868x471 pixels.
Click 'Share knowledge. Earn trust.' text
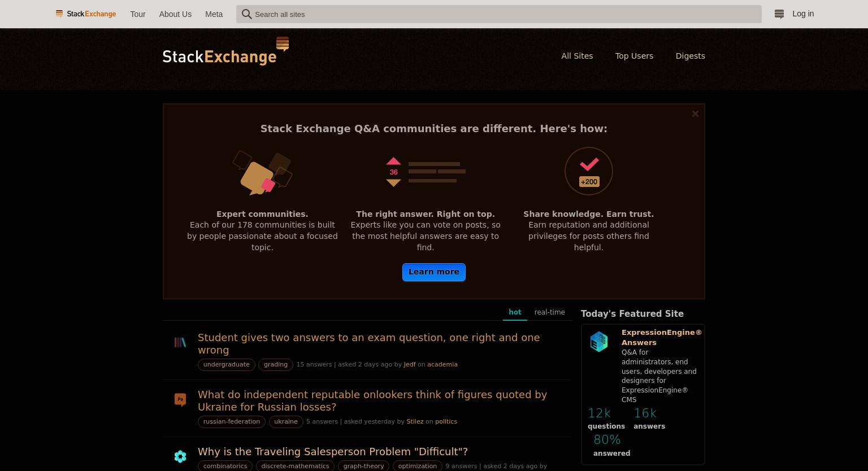pos(589,214)
